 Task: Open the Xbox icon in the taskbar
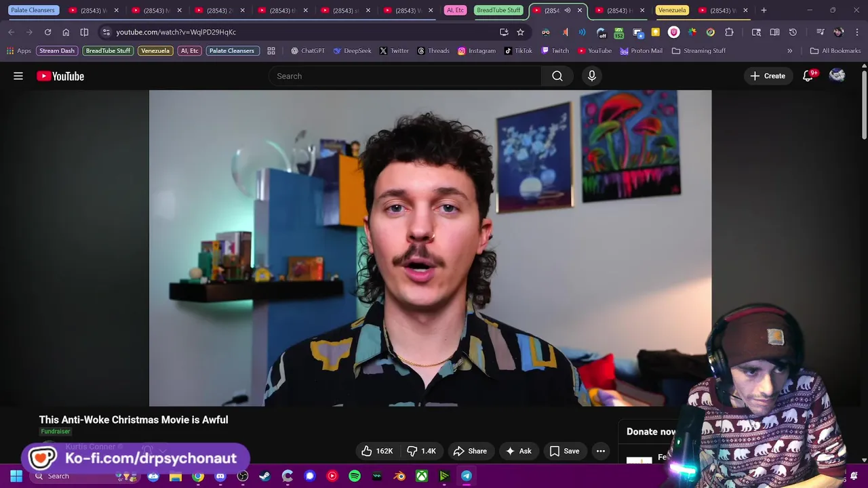(x=422, y=476)
